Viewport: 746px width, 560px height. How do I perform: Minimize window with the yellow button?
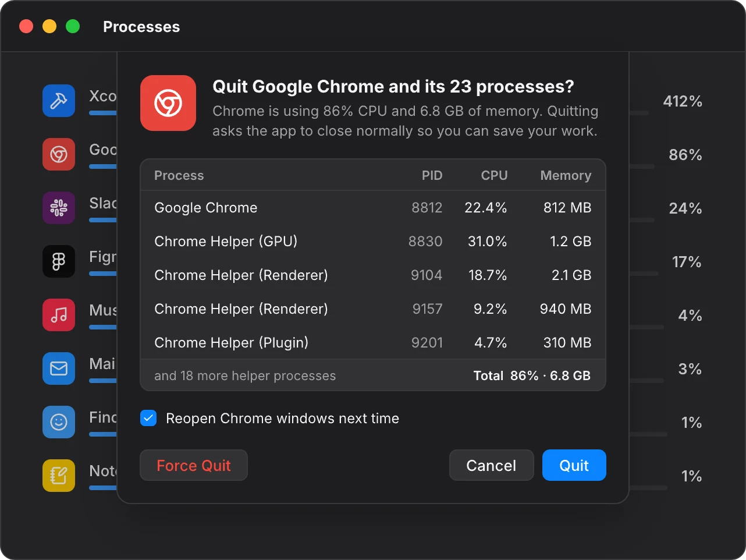click(x=49, y=26)
